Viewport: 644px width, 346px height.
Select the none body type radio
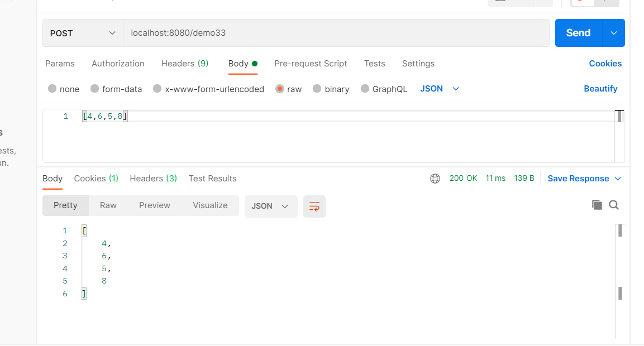[x=52, y=89]
